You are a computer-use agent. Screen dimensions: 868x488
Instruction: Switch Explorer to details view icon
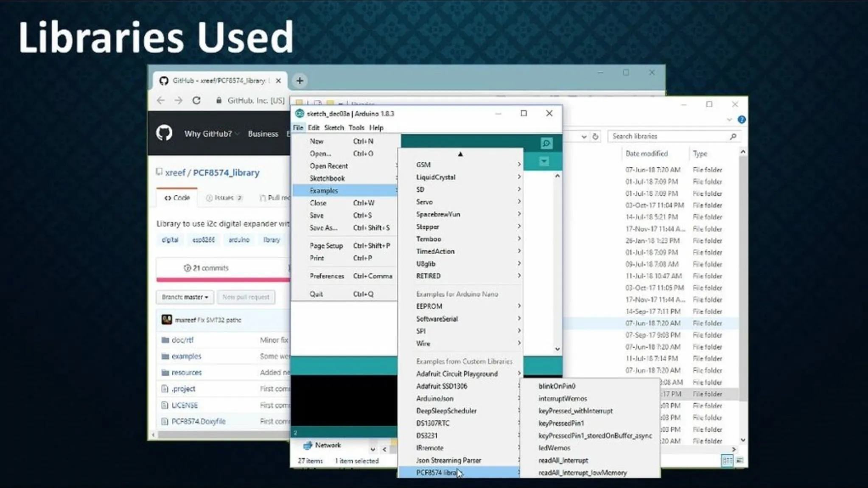pyautogui.click(x=727, y=460)
